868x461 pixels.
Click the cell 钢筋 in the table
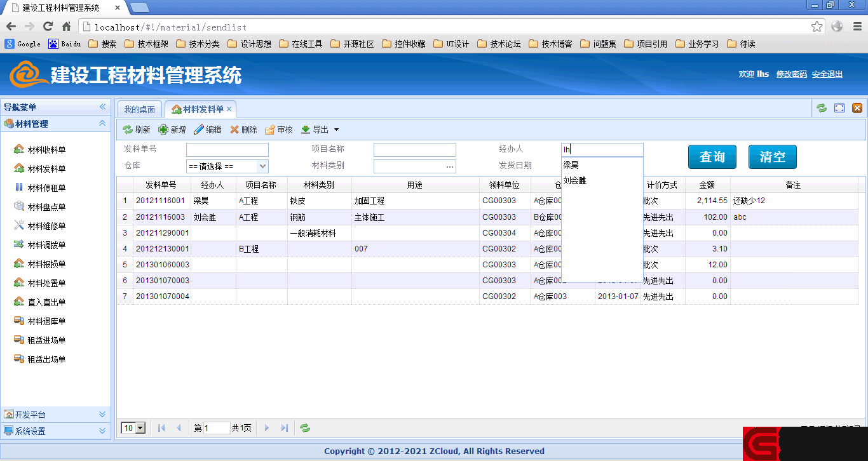(319, 217)
